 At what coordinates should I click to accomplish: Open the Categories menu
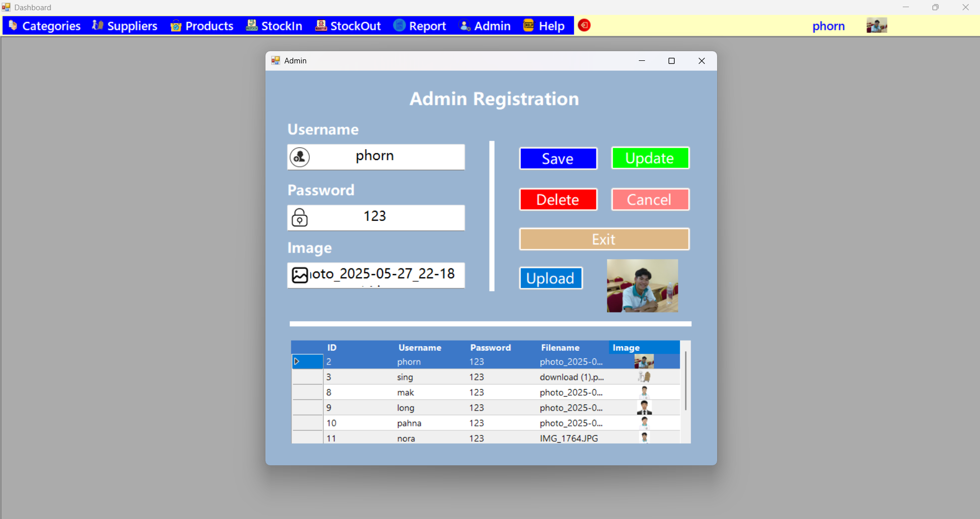pyautogui.click(x=44, y=26)
